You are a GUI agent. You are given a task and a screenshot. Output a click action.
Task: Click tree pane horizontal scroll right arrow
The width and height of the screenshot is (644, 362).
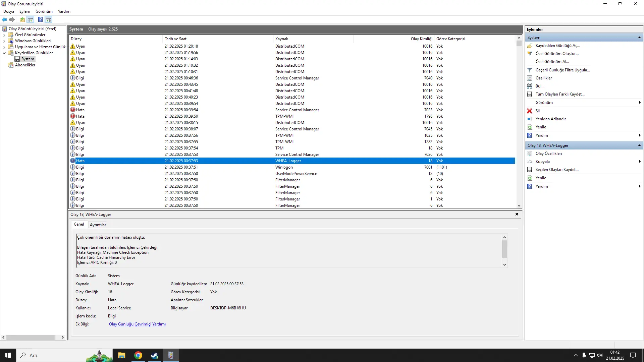click(63, 338)
